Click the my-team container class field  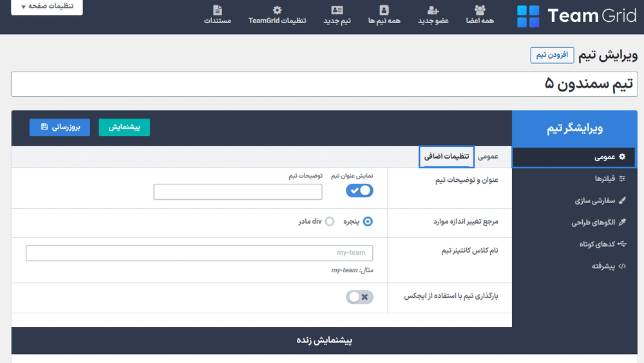(x=200, y=253)
